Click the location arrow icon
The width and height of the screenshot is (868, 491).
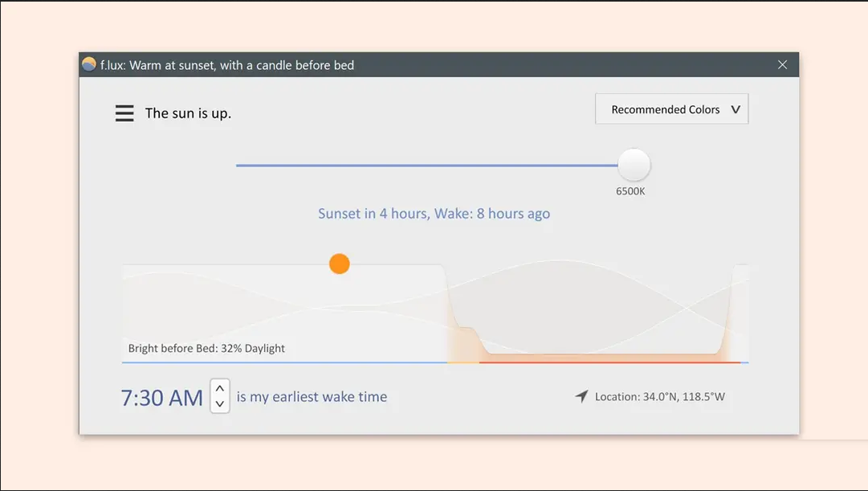click(x=581, y=396)
